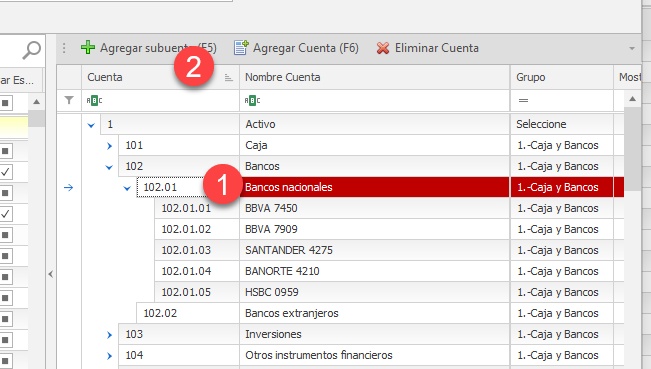The height and width of the screenshot is (369, 651).
Task: Open the Nombre Cuenta filter ABC icon
Action: (x=252, y=100)
